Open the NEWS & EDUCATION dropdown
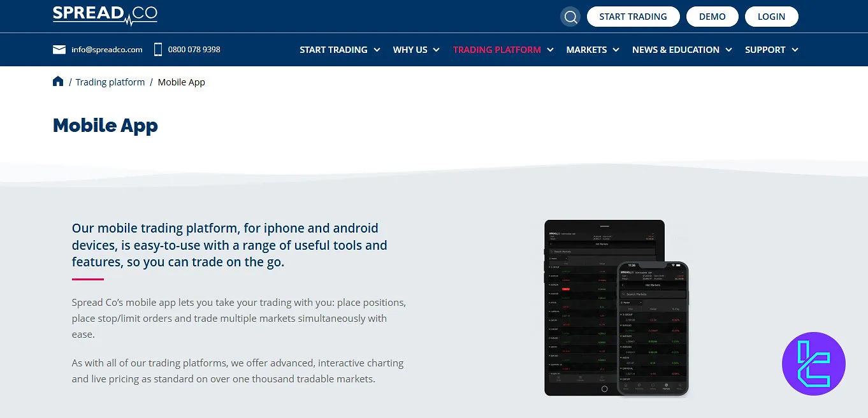This screenshot has height=418, width=868. [x=675, y=50]
